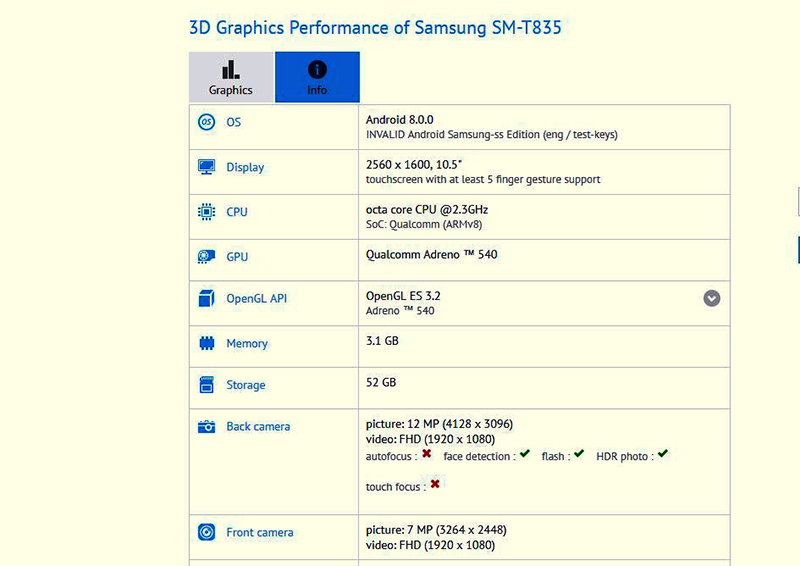This screenshot has width=800, height=566.
Task: Select the Info tab
Action: pyautogui.click(x=317, y=77)
